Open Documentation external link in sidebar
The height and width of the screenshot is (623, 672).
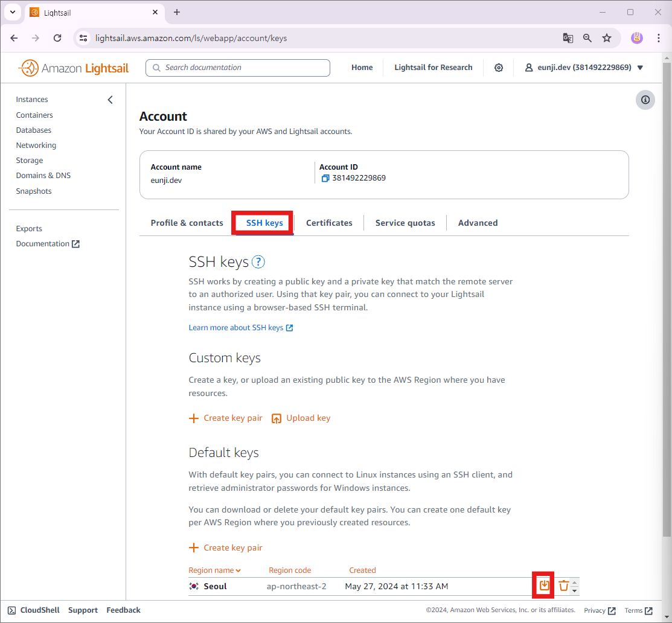click(x=48, y=244)
